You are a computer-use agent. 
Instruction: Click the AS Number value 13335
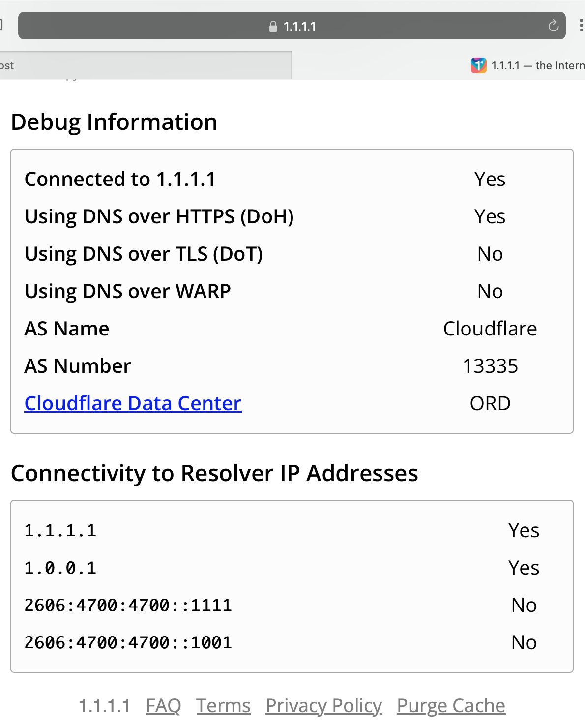click(x=490, y=366)
